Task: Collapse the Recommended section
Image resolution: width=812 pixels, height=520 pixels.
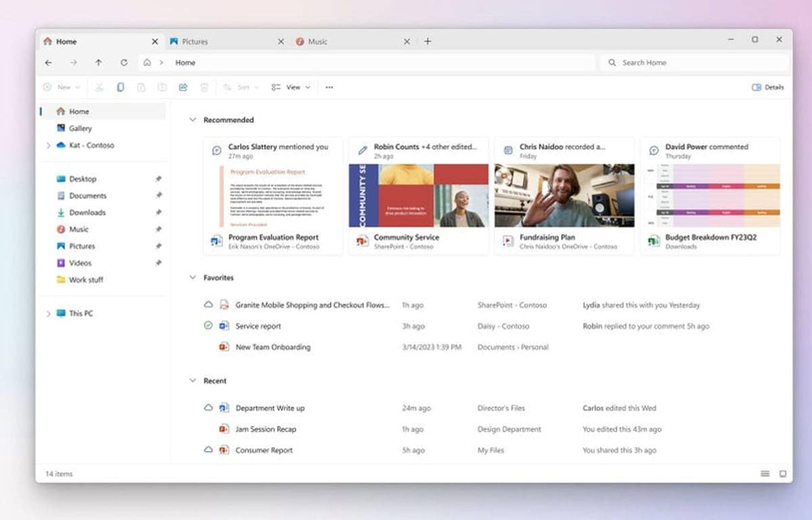Action: 193,120
